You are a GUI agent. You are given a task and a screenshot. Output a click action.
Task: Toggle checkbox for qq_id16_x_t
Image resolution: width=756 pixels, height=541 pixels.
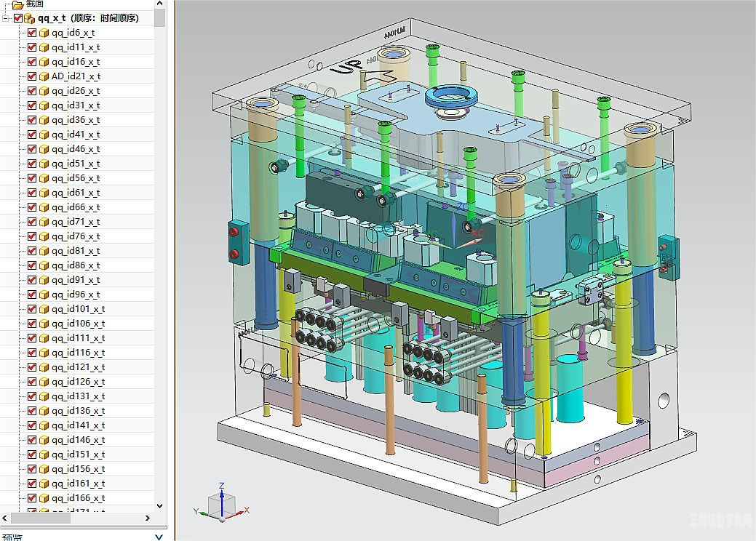pyautogui.click(x=32, y=62)
